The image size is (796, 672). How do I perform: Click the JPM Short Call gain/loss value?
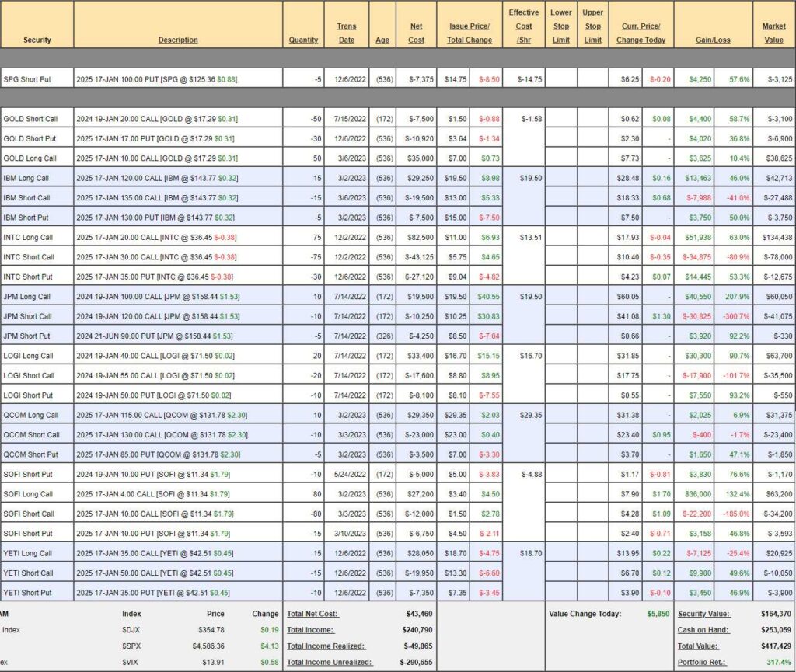[x=696, y=316]
